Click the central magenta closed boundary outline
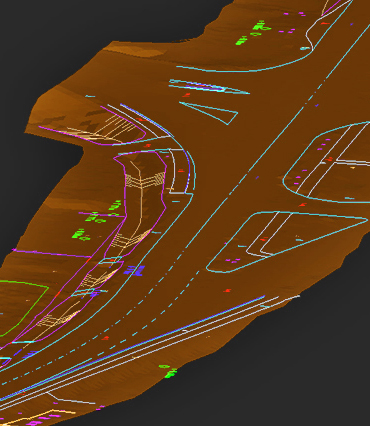Viewport: 370px width, 426px height. click(x=140, y=203)
